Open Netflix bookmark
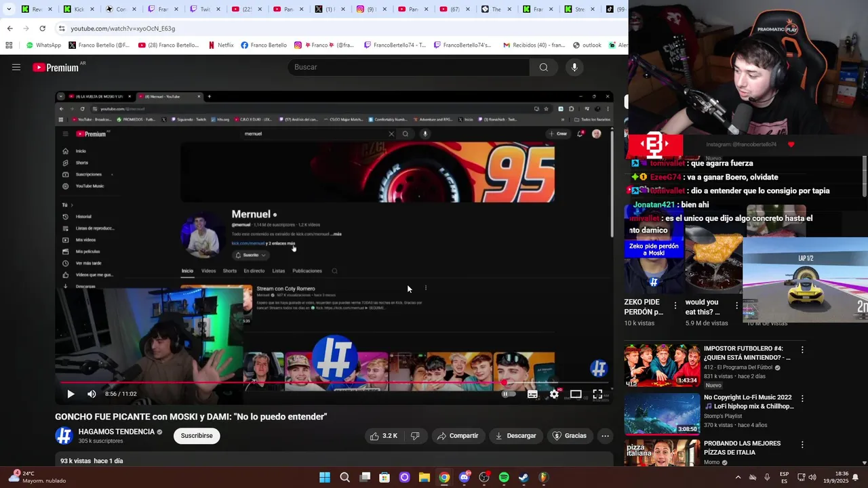This screenshot has width=868, height=488. click(220, 45)
